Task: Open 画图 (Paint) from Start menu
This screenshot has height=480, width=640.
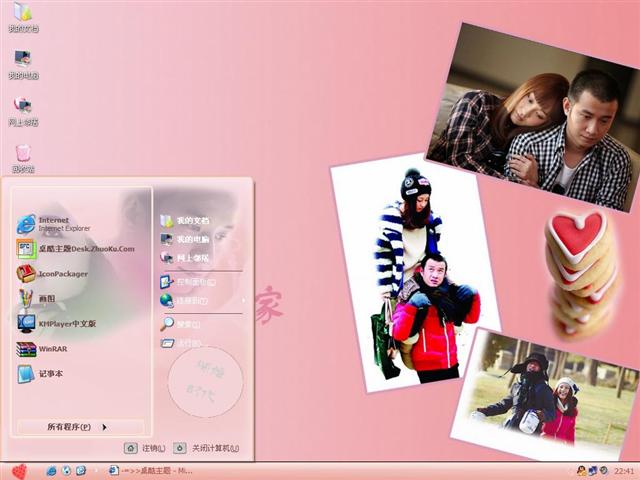Action: 45,298
